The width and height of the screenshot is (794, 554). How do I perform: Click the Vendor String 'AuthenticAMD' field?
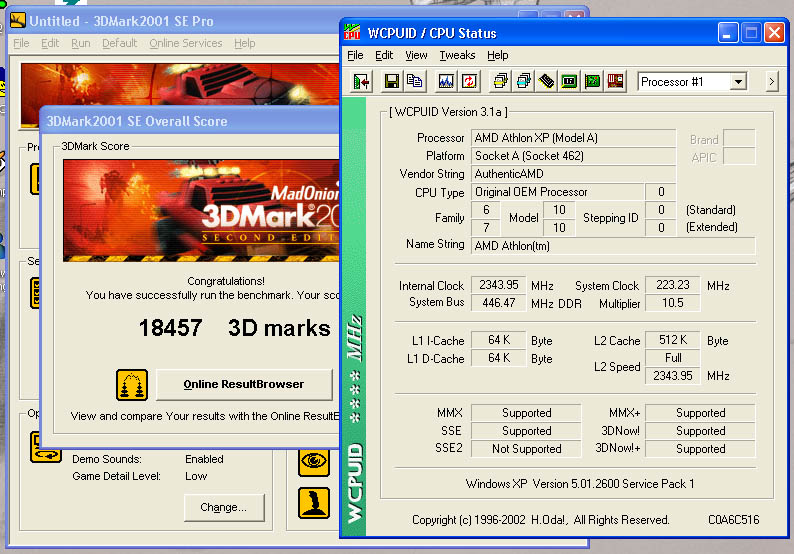(x=573, y=174)
